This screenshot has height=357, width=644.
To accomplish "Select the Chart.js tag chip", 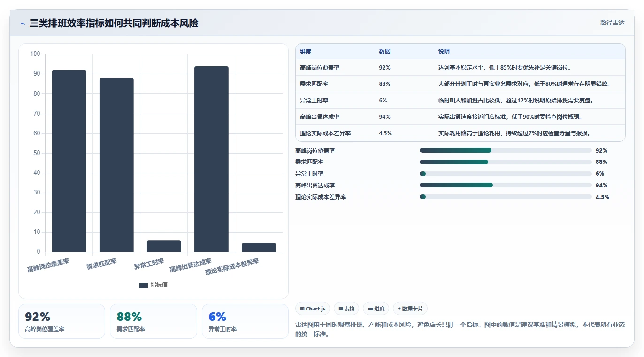I will pos(313,309).
